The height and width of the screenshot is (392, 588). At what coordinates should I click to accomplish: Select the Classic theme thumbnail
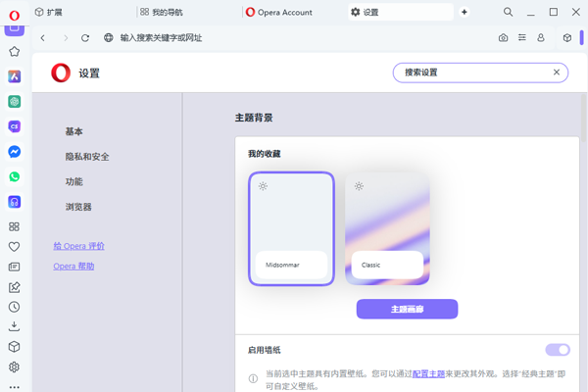click(387, 228)
